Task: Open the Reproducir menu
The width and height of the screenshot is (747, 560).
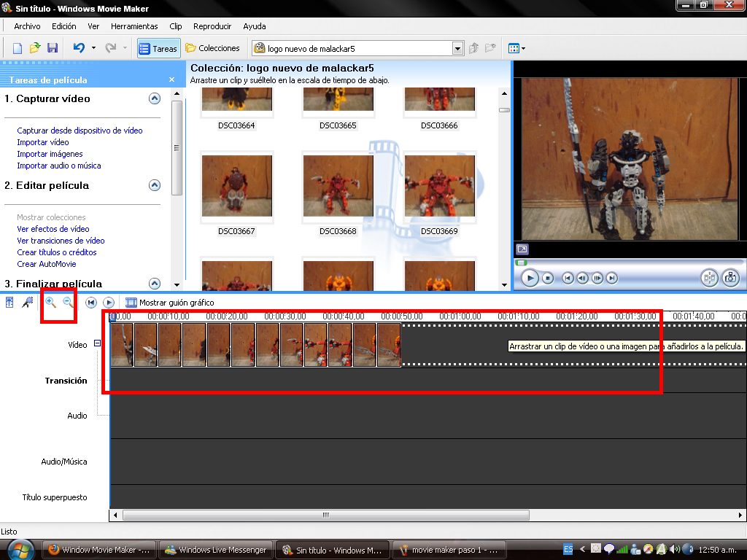Action: click(x=212, y=26)
